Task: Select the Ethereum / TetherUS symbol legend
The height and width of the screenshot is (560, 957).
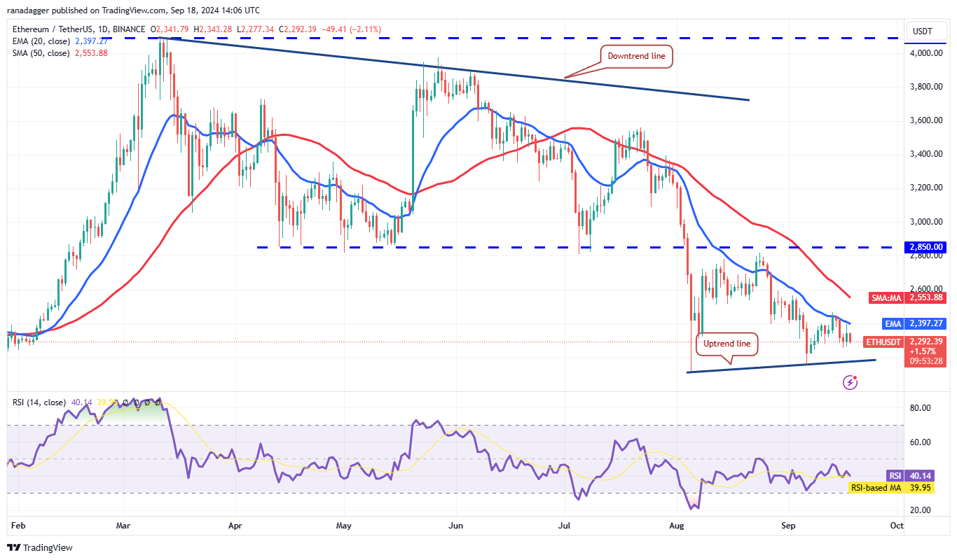Action: [x=78, y=29]
